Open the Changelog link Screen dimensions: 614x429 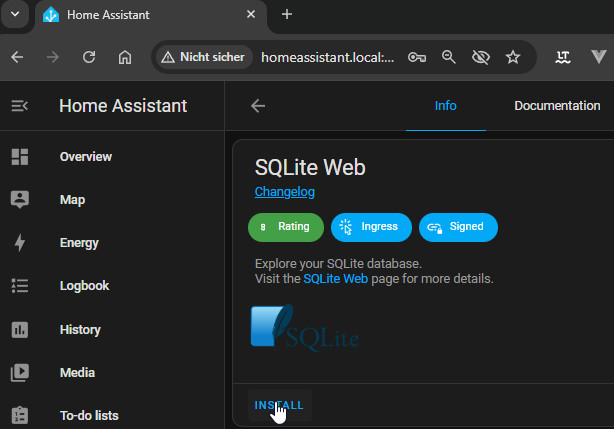coord(284,191)
